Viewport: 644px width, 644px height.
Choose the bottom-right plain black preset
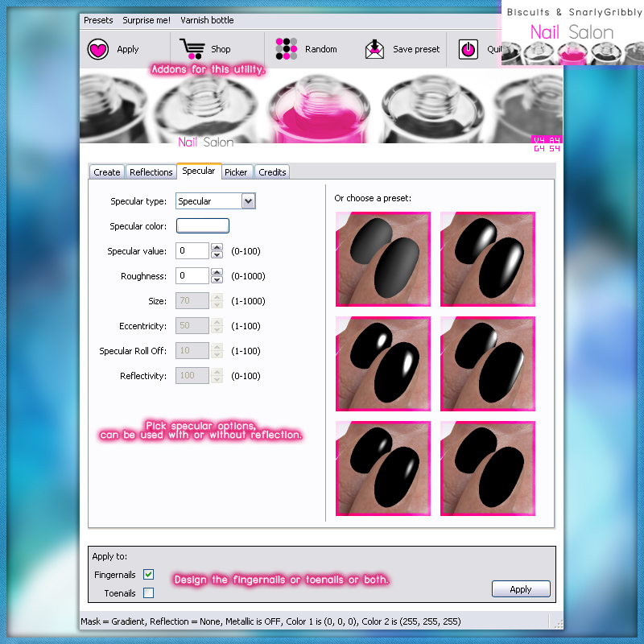click(x=488, y=469)
